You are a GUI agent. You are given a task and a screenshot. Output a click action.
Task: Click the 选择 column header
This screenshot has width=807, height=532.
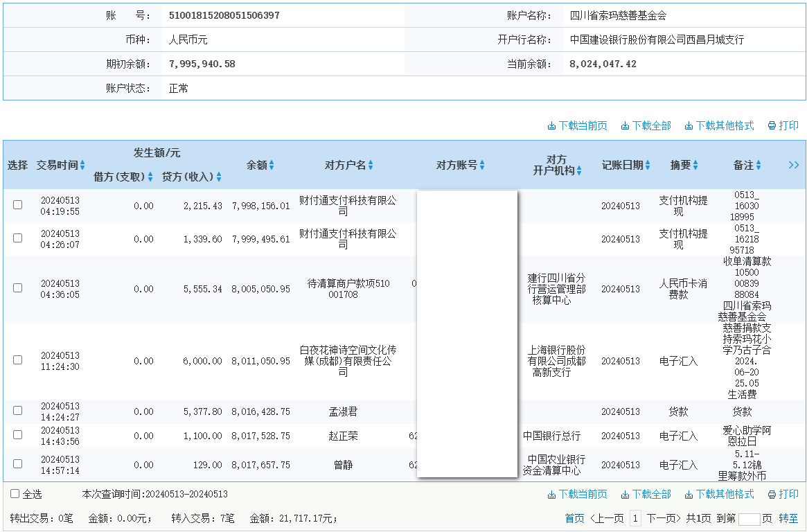[17, 165]
